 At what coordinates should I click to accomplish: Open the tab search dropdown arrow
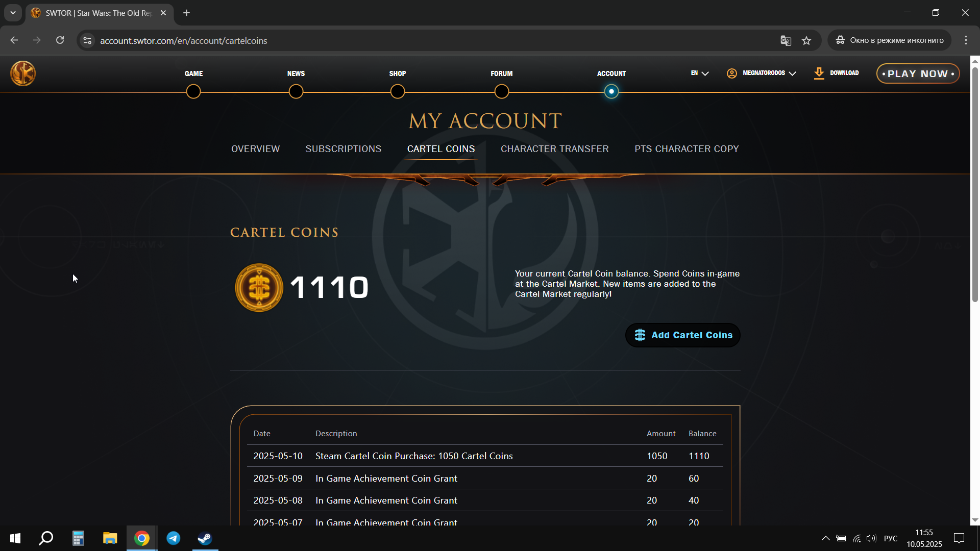point(13,13)
